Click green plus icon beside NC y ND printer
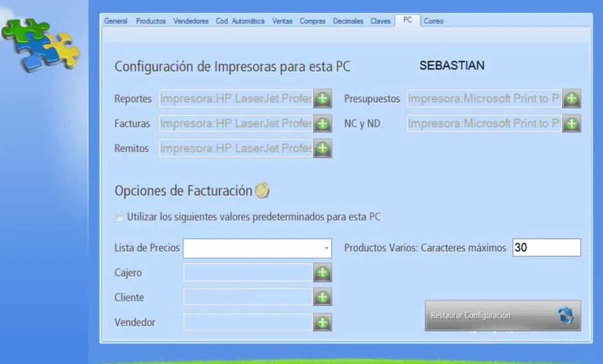603x364 pixels. (572, 124)
